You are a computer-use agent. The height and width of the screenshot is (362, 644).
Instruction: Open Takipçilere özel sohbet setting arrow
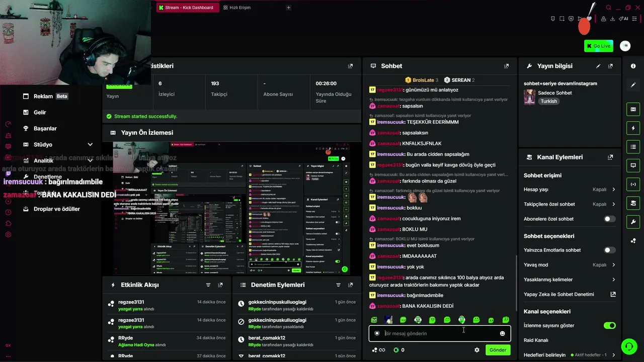613,204
